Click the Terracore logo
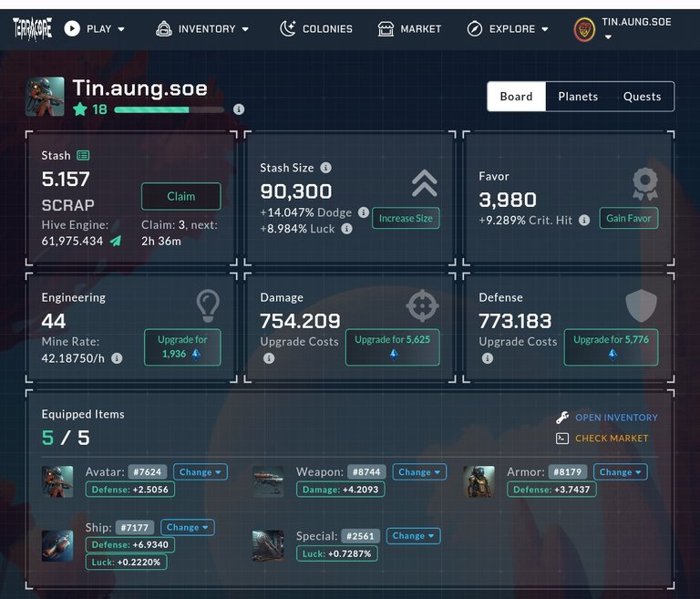 pyautogui.click(x=32, y=28)
